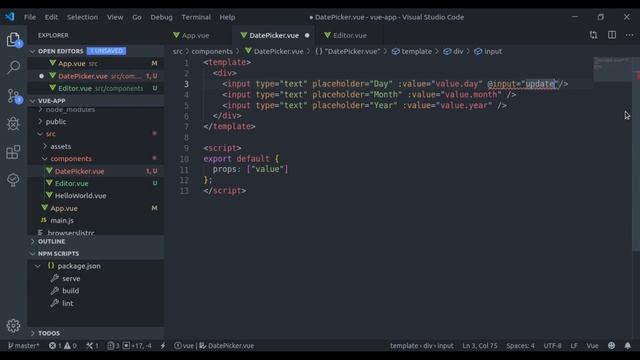Open the Help menu
The height and width of the screenshot is (360, 640).
[x=227, y=17]
